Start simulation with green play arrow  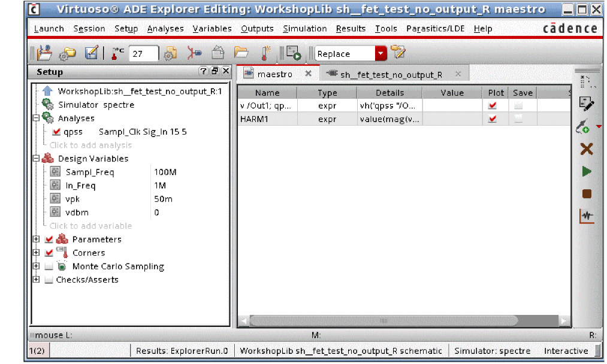coord(587,171)
